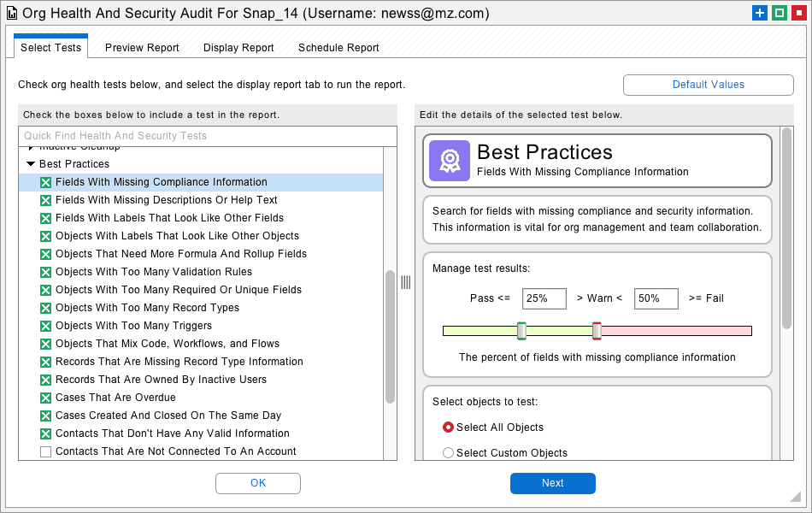Uncheck Objects With Too Many Required Or Unique Fields
This screenshot has width=812, height=513.
point(45,290)
